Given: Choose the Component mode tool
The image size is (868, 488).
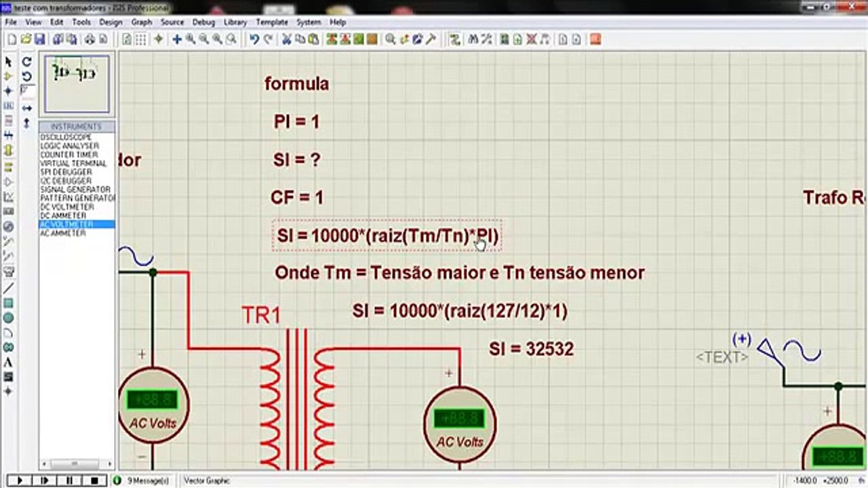Looking at the screenshot, I should pyautogui.click(x=8, y=77).
